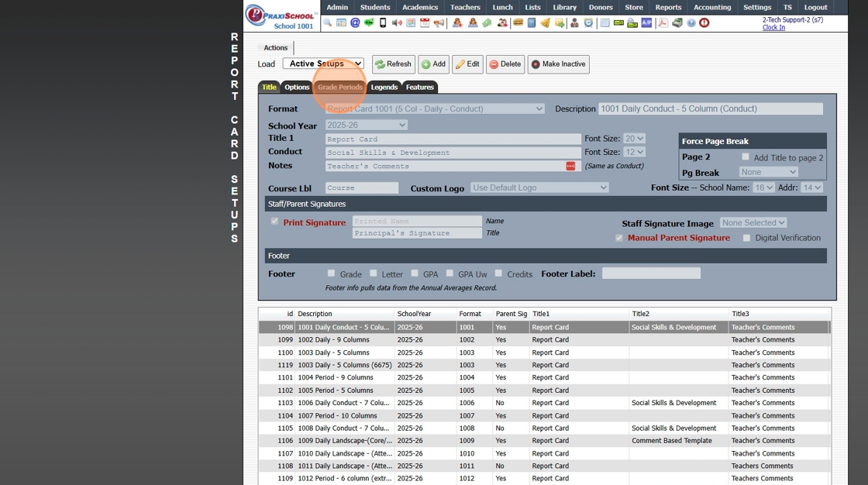This screenshot has height=485, width=868.
Task: Enable the footer Grade checkbox
Action: click(x=331, y=273)
